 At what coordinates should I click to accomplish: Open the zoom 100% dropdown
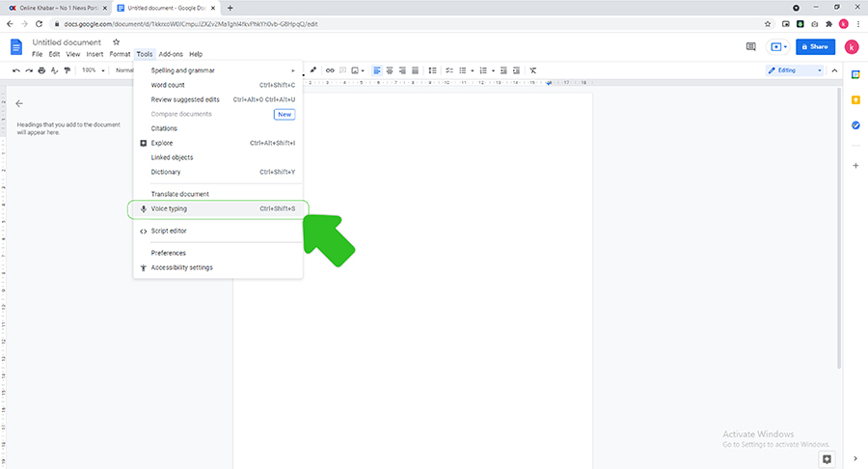(93, 70)
